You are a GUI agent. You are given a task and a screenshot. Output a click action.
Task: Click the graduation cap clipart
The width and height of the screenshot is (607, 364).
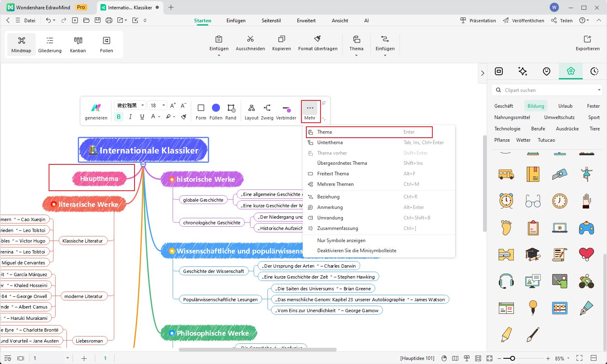tap(533, 254)
